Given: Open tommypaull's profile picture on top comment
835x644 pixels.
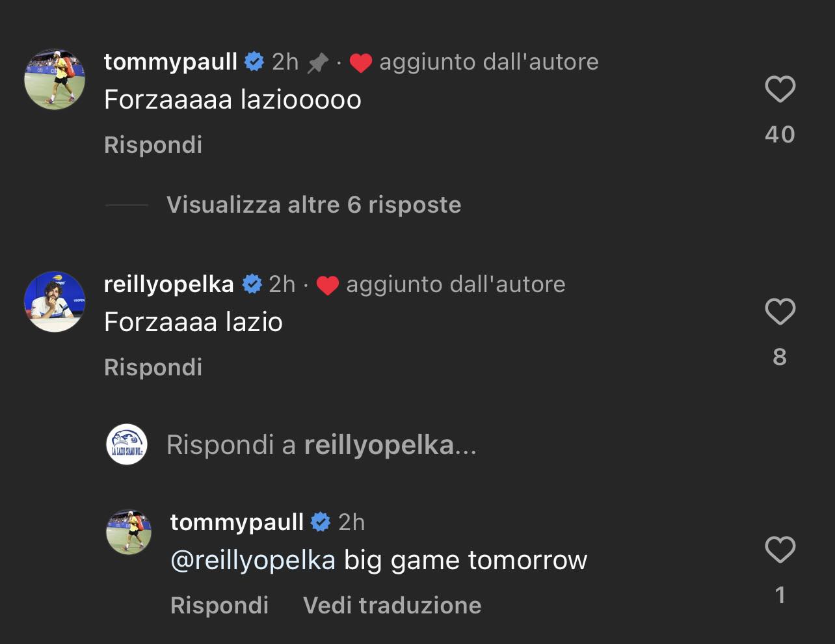Looking at the screenshot, I should 55,79.
